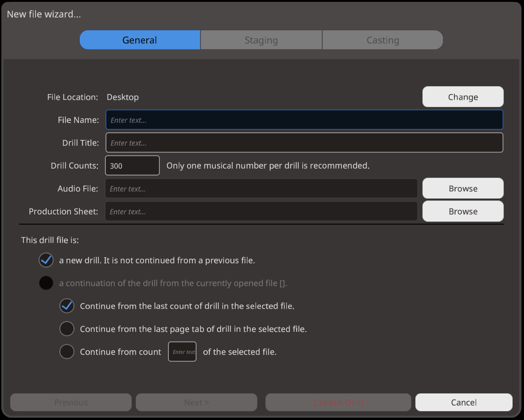Focus the File Name text field

click(304, 120)
